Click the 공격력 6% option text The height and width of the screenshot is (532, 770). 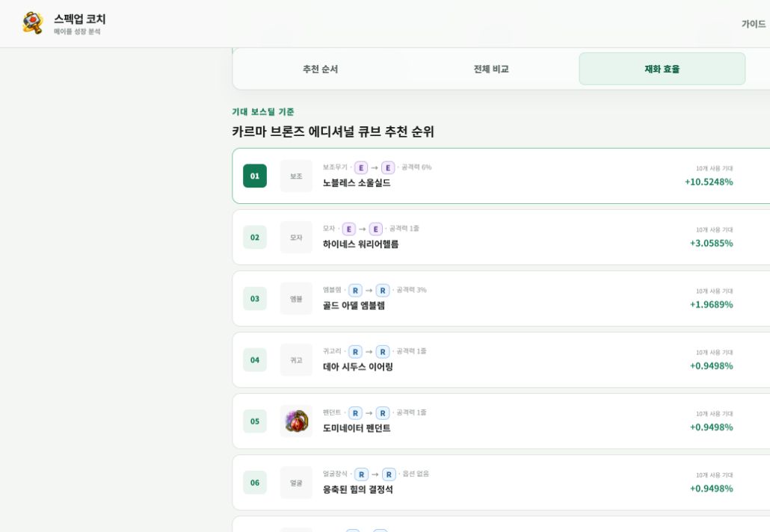coord(416,167)
